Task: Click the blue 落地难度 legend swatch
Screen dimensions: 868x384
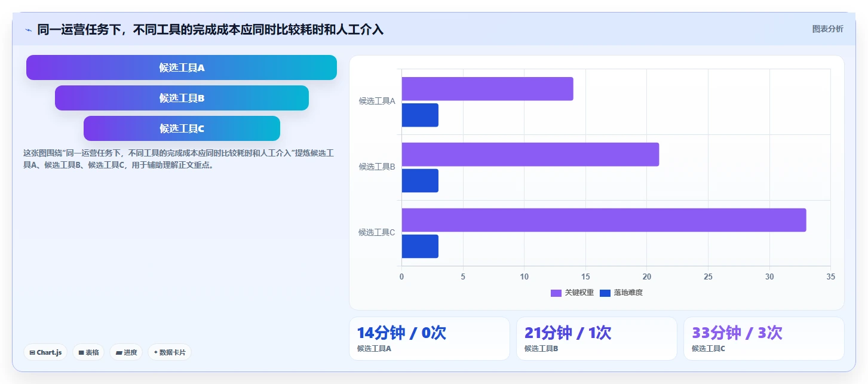Action: coord(605,293)
